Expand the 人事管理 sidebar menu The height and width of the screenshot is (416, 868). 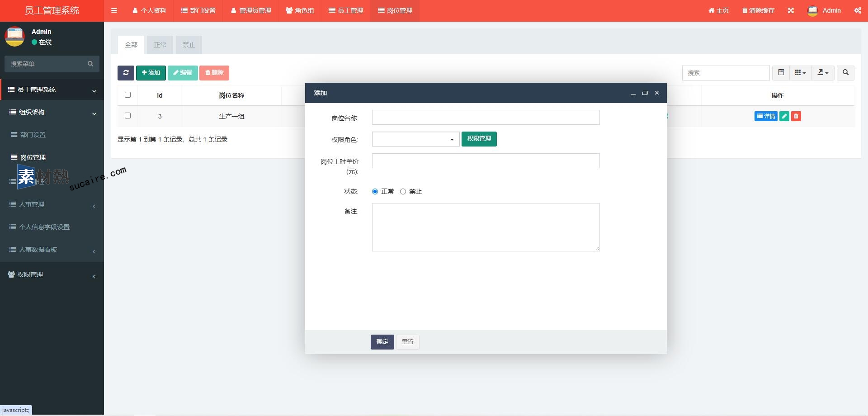pyautogui.click(x=52, y=204)
